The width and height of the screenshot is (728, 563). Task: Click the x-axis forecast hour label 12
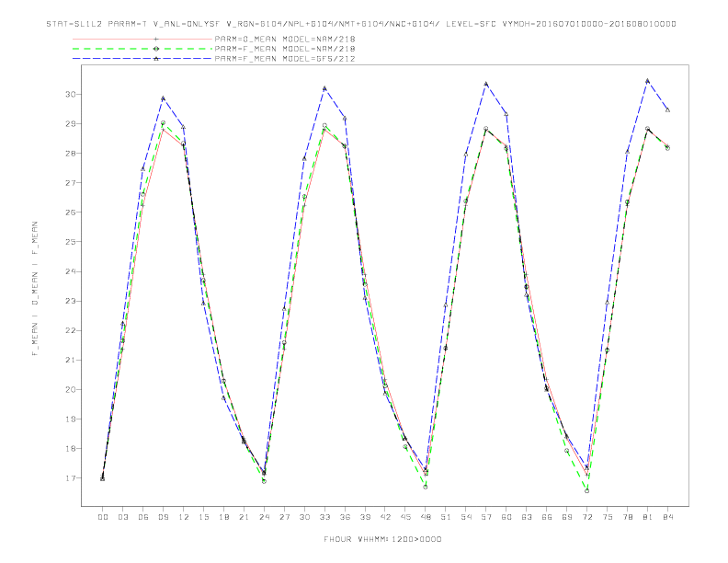184,517
